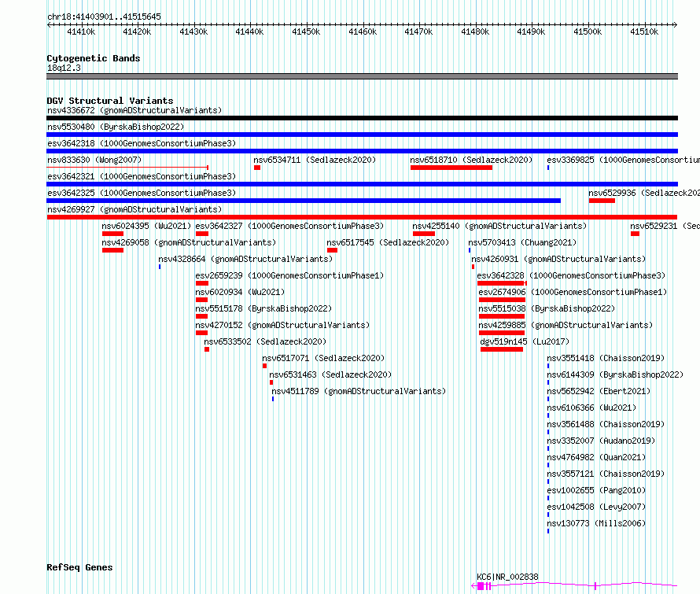Open nsv6517545 (Sedlazeck2020) label
The height and width of the screenshot is (594, 700).
[388, 242]
